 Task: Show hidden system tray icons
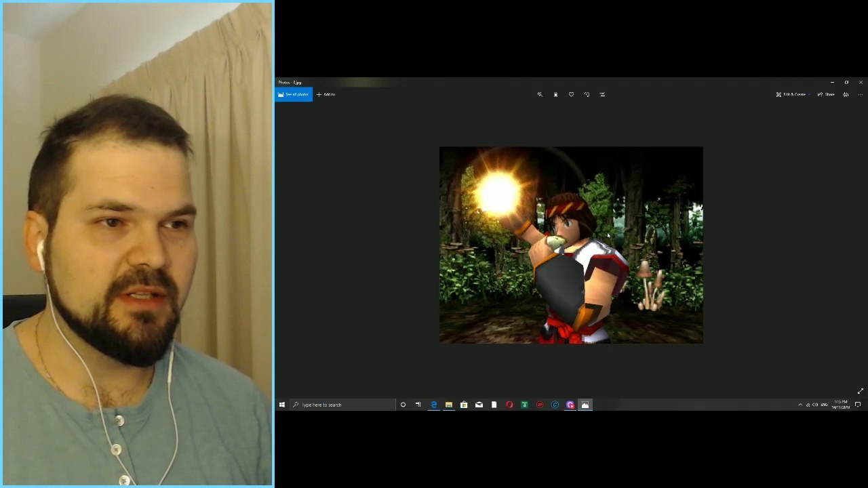coord(800,405)
